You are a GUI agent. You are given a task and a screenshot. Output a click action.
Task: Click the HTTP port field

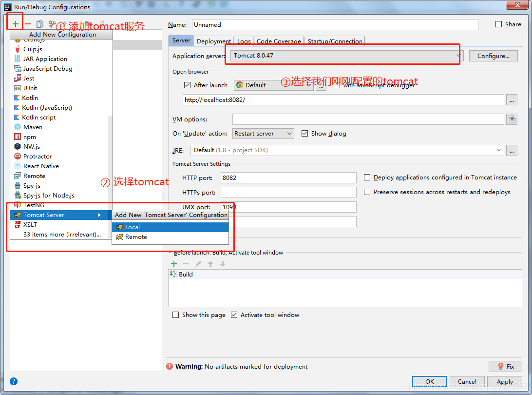pos(288,178)
